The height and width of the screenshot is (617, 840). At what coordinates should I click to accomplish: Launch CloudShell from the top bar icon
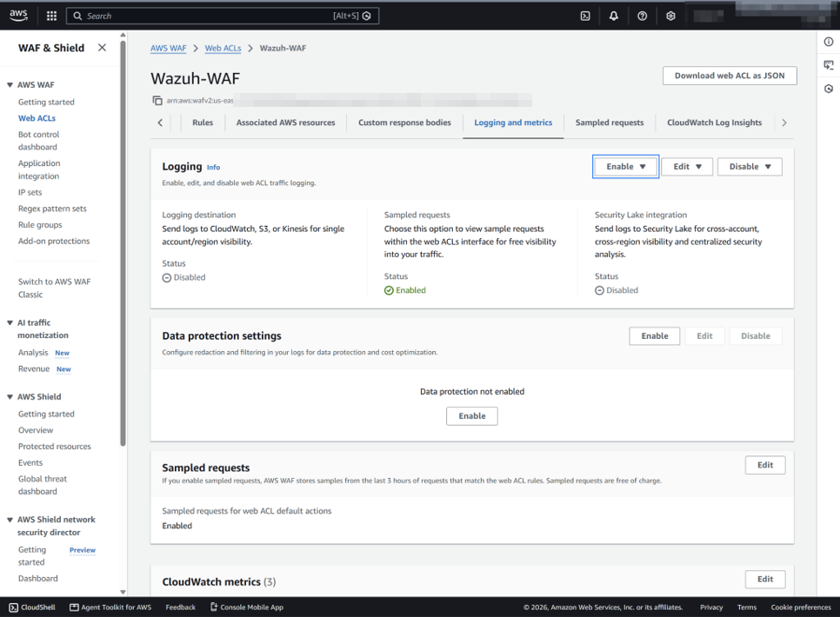(x=585, y=16)
